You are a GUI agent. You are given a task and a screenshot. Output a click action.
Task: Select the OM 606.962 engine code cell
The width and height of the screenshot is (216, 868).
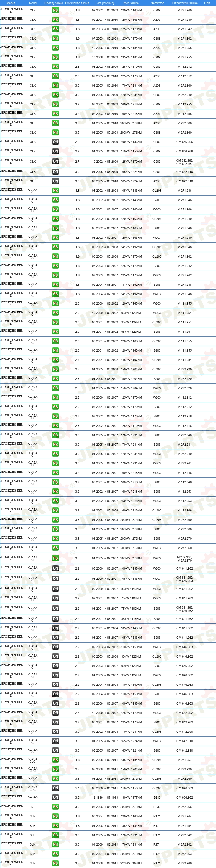click(185, 797)
